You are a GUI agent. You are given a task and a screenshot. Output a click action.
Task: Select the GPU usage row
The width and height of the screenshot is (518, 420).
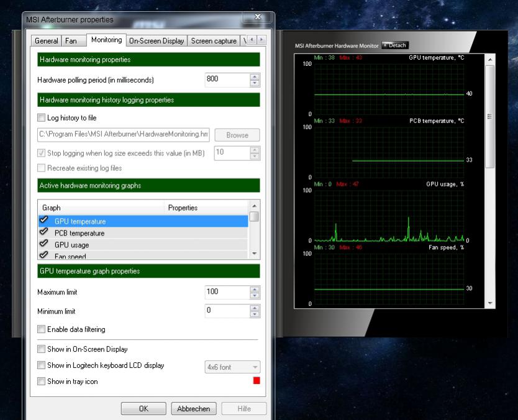[x=143, y=245]
